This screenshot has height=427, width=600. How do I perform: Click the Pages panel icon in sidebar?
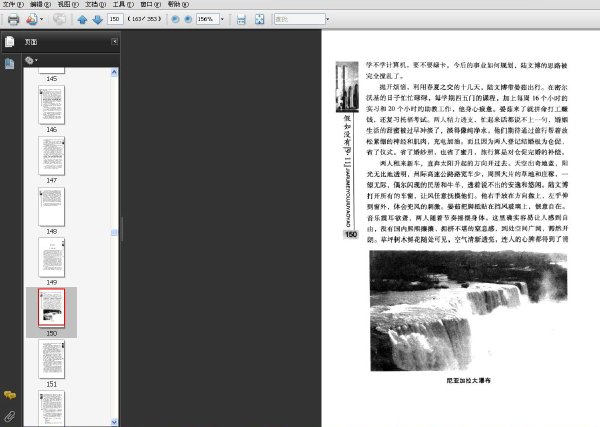(x=10, y=41)
